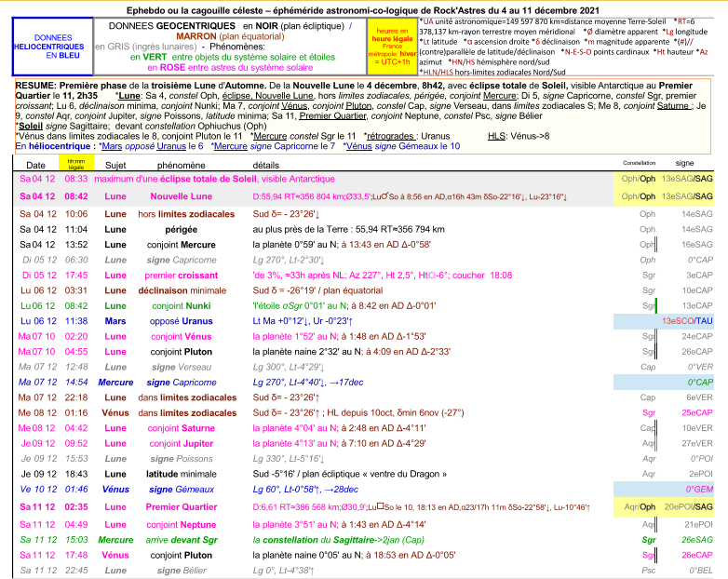Select the 'Date' column header
This screenshot has height=579, width=728.
tap(35, 166)
